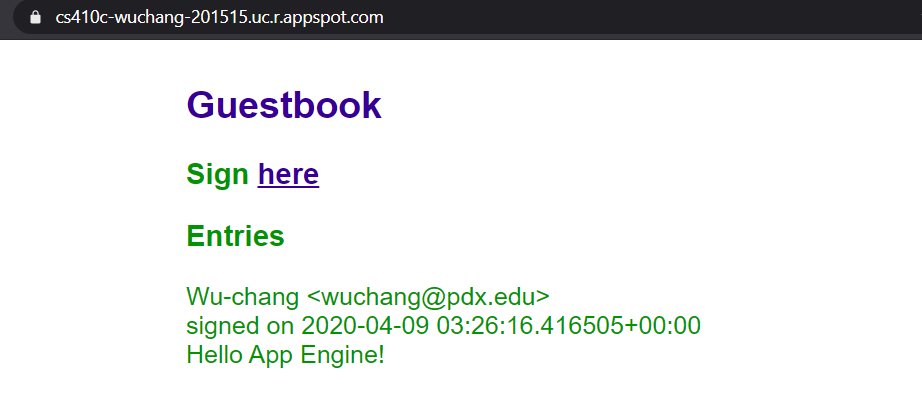Screen dimensions: 922x393
Task: Select the appspot.com URL in address bar
Action: click(219, 18)
